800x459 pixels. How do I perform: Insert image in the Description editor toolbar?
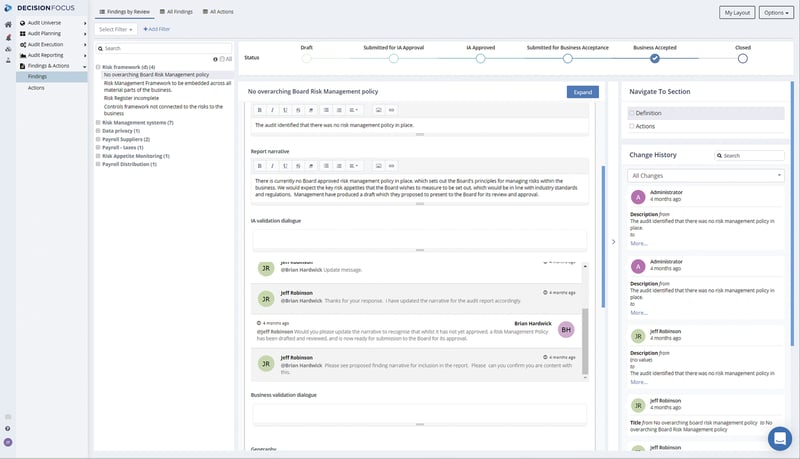(379, 110)
